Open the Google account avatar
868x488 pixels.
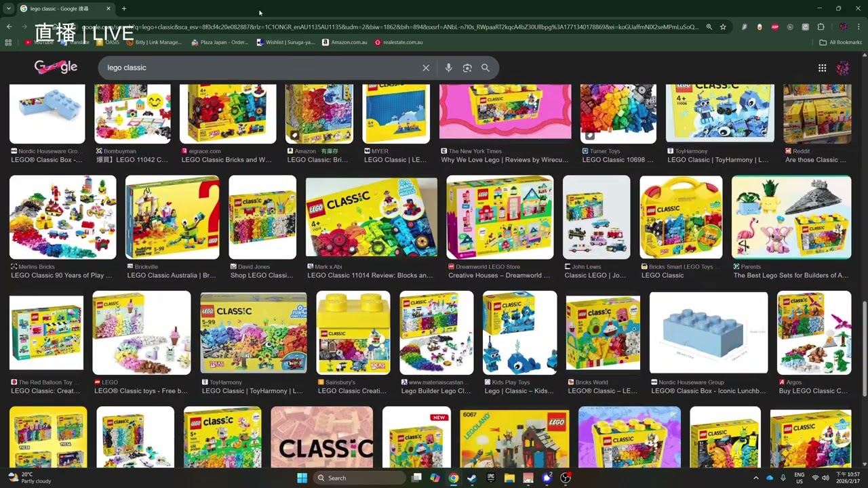(x=843, y=68)
